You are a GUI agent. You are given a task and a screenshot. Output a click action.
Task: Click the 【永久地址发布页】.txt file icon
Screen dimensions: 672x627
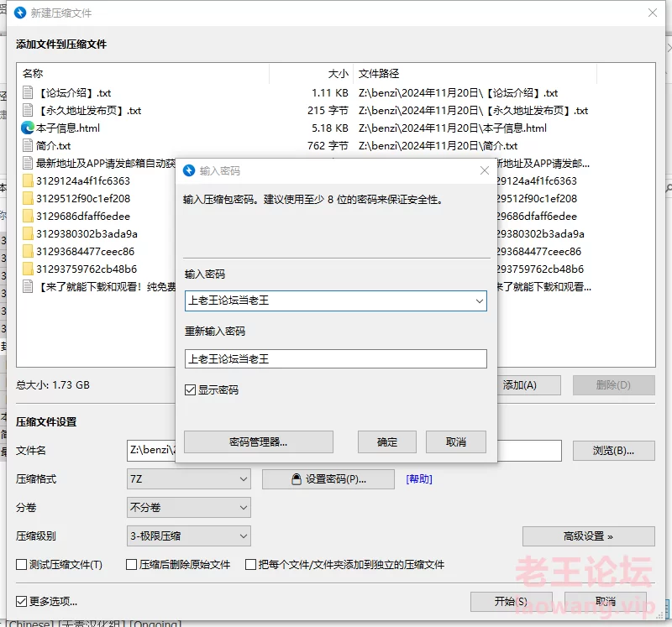pyautogui.click(x=28, y=111)
